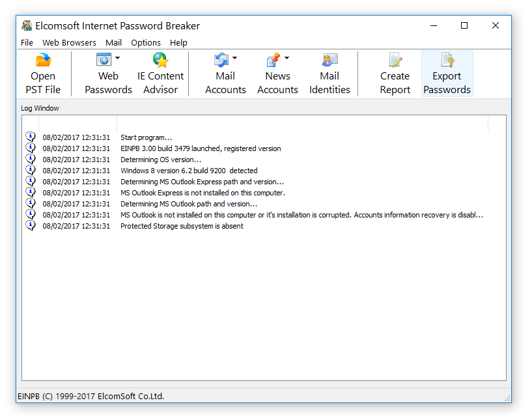Click the Create Report notepad icon
Image resolution: width=532 pixels, height=420 pixels.
pos(395,60)
